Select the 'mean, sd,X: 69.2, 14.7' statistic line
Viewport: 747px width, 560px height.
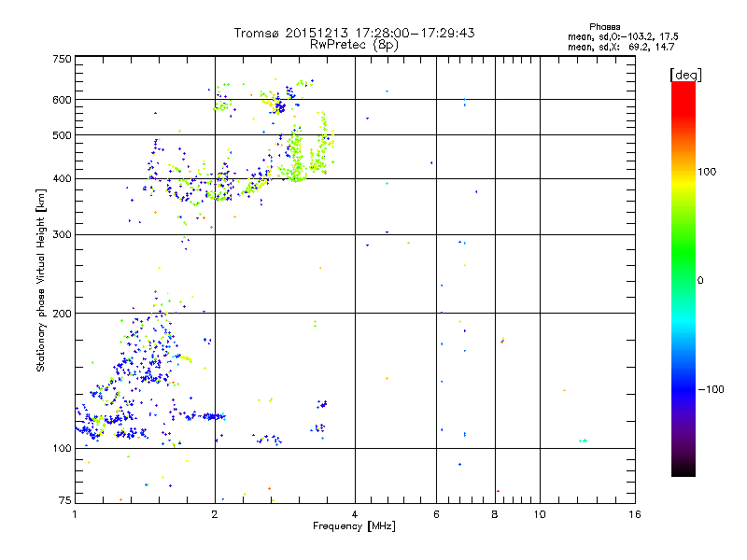pyautogui.click(x=621, y=48)
